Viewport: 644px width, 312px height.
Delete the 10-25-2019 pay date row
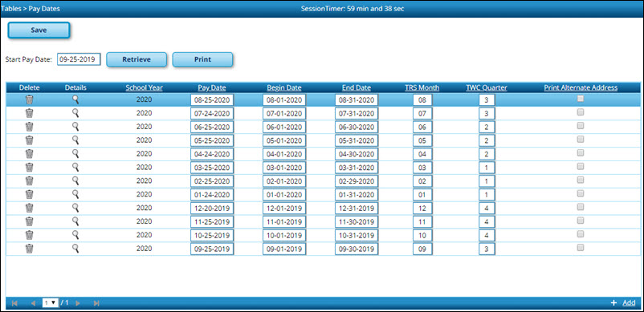tap(29, 235)
